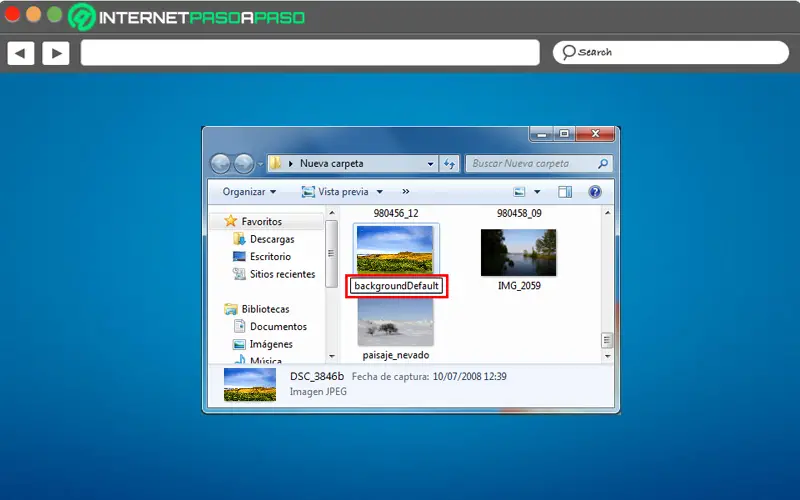The height and width of the screenshot is (500, 800).
Task: Click the browser frame back button
Action: point(21,53)
